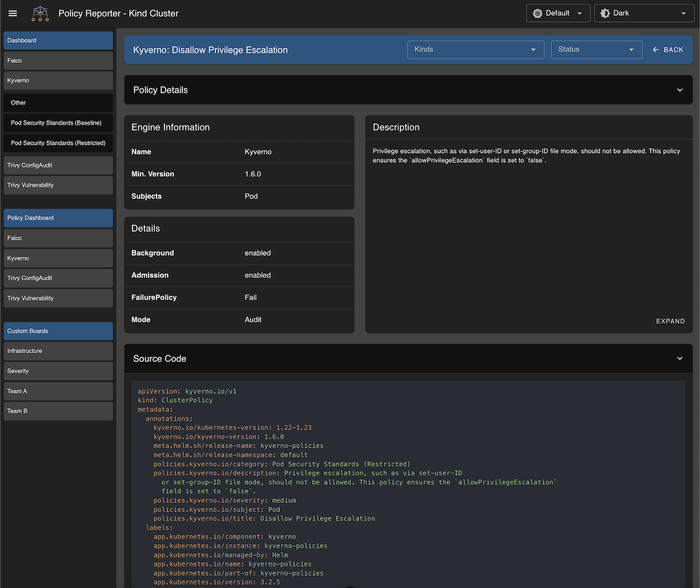Screen dimensions: 700x588
Task: Click the managed-by: Helm label line
Action: [x=221, y=555]
